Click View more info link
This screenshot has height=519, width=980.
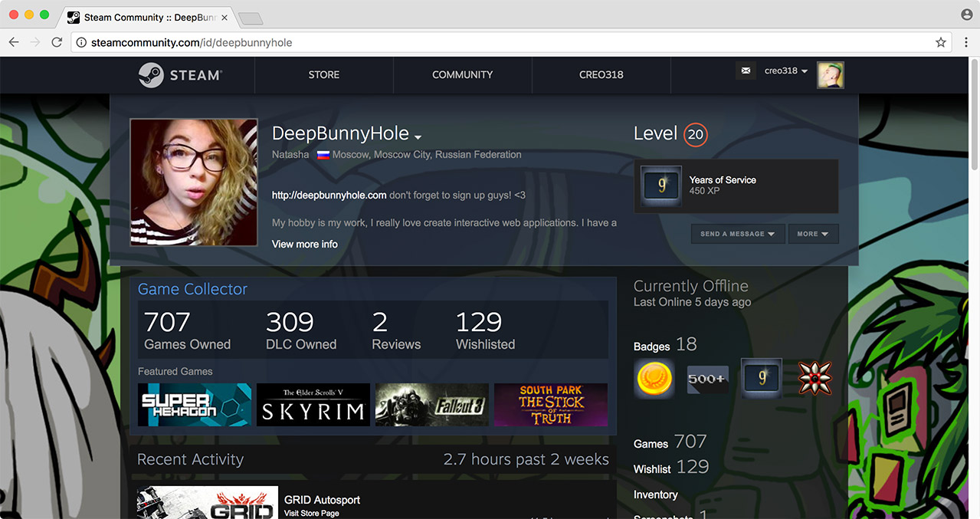click(x=305, y=244)
